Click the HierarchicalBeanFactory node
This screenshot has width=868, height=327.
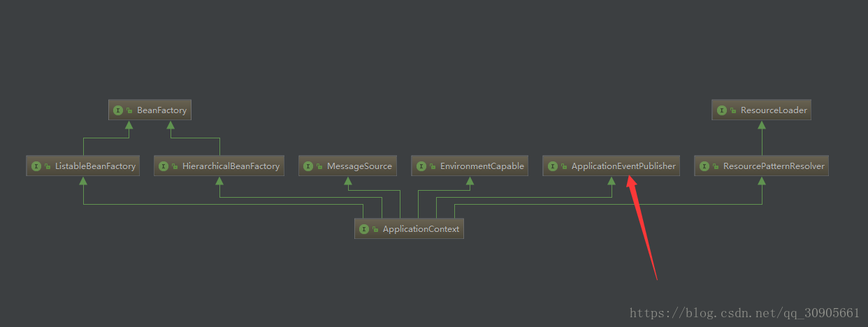219,166
